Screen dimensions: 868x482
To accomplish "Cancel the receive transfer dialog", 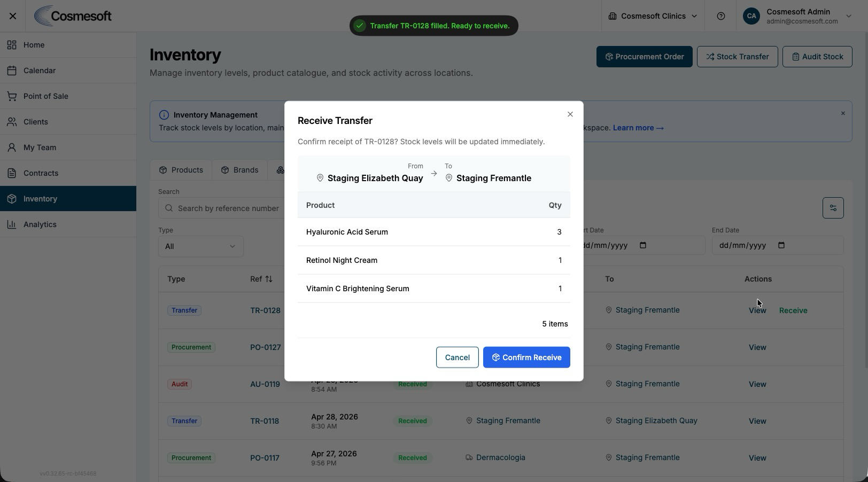I will (x=457, y=357).
